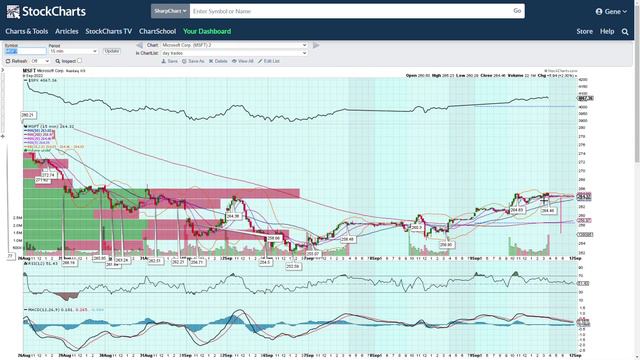The height and width of the screenshot is (360, 640).
Task: Choose Save As for the chart
Action: pos(193,61)
